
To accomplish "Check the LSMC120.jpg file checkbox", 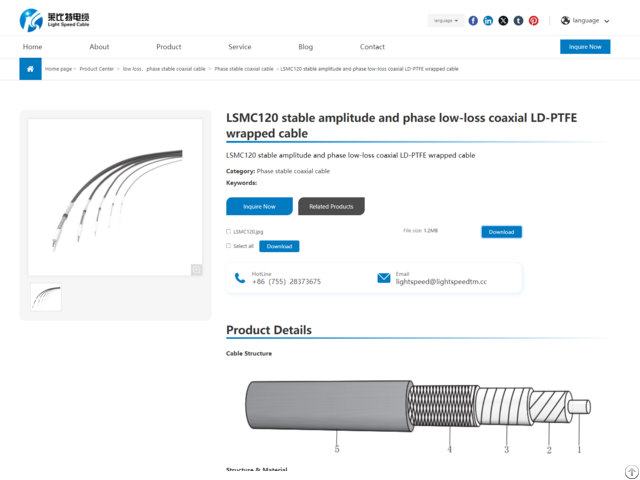I will click(x=229, y=231).
